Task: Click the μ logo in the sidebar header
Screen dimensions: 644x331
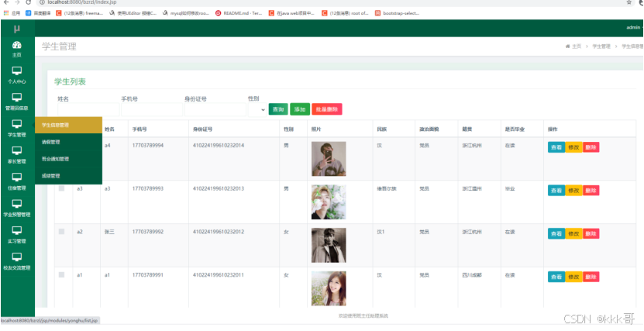Action: [x=17, y=29]
